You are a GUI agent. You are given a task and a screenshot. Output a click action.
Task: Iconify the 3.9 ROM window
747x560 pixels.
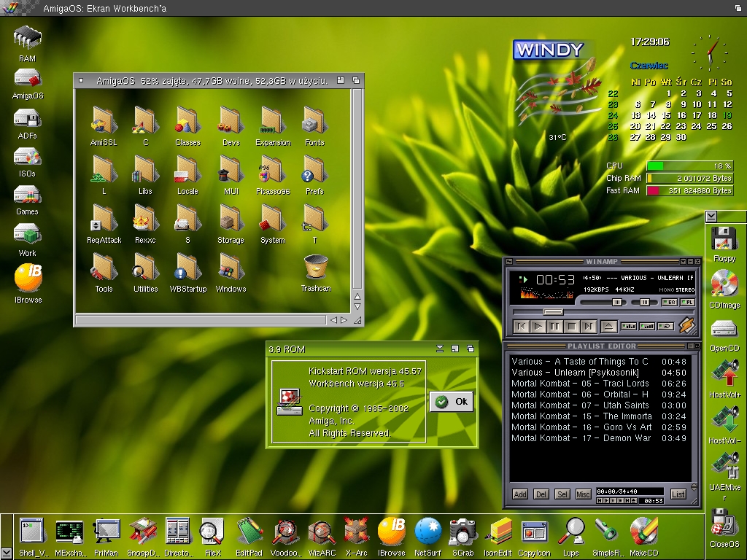(x=440, y=349)
